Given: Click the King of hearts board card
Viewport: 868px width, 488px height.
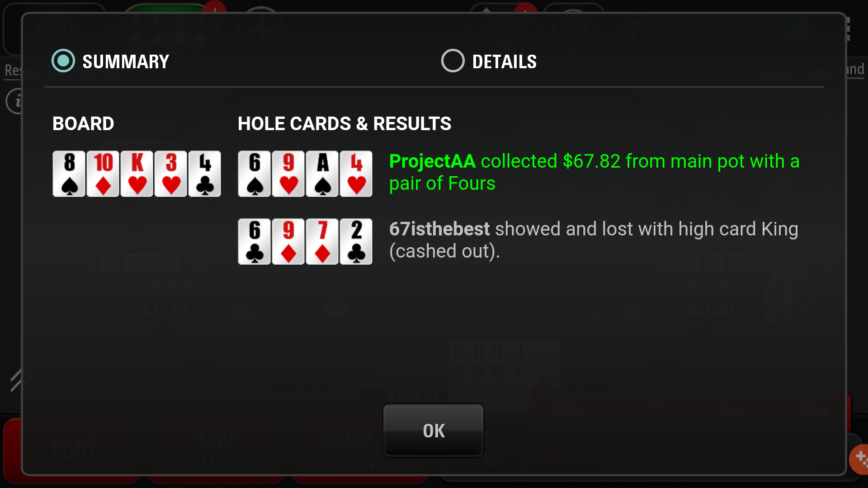Looking at the screenshot, I should pos(137,174).
